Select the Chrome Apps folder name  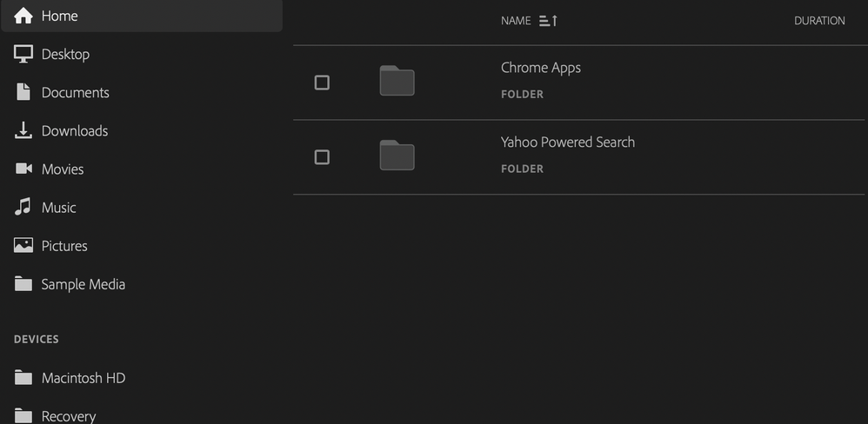541,68
